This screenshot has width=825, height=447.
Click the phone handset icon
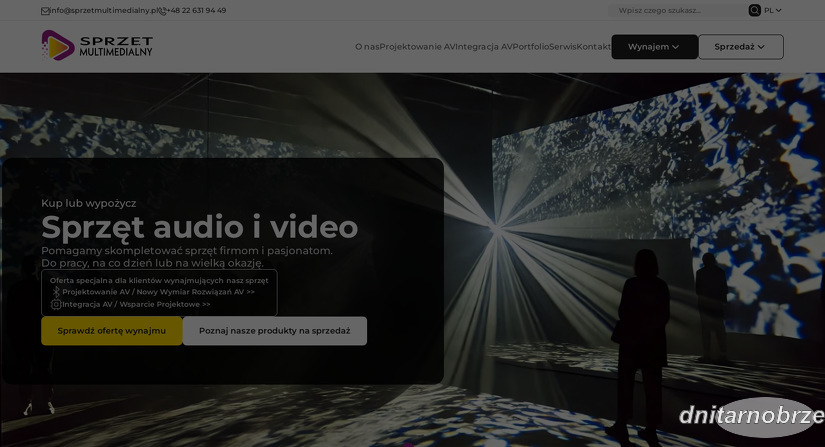[x=162, y=11]
